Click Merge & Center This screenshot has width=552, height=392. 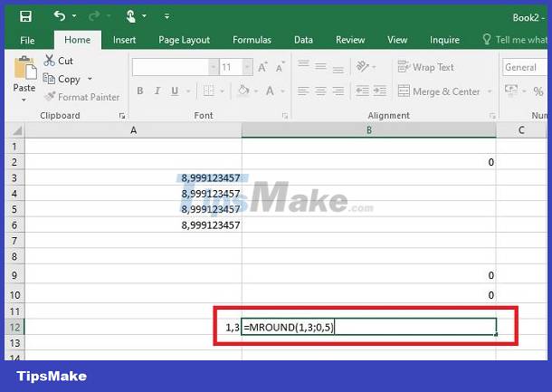coord(439,91)
